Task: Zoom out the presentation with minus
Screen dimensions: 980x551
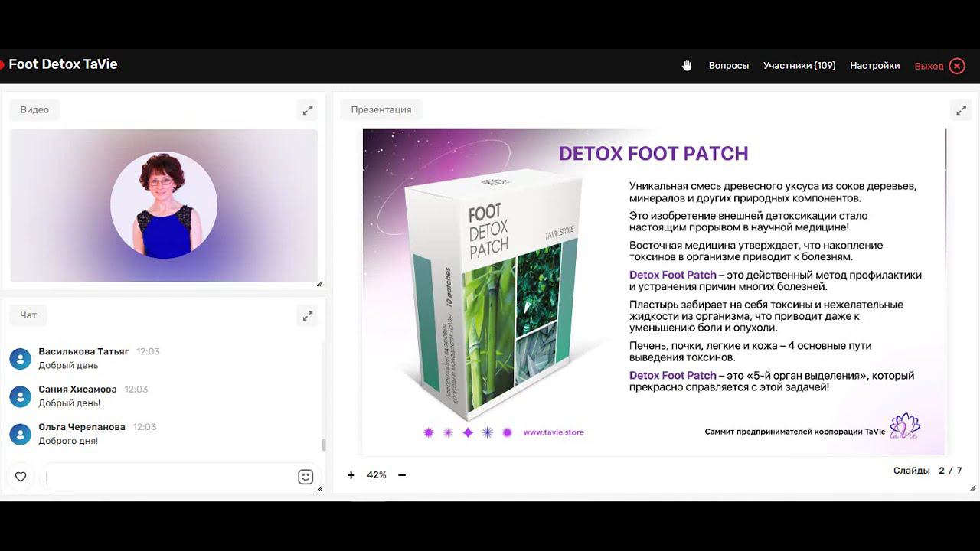Action: click(x=402, y=475)
